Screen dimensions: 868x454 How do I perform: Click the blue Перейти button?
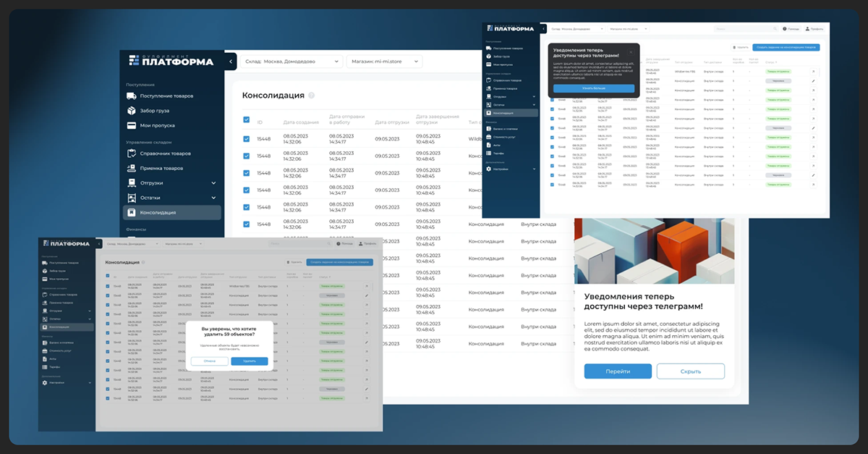coord(617,371)
